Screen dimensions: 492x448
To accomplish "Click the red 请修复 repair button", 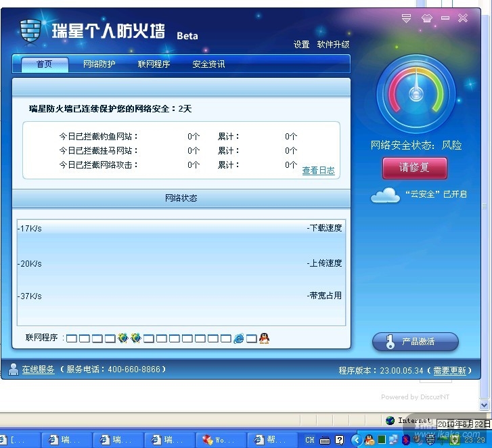I will pos(414,168).
